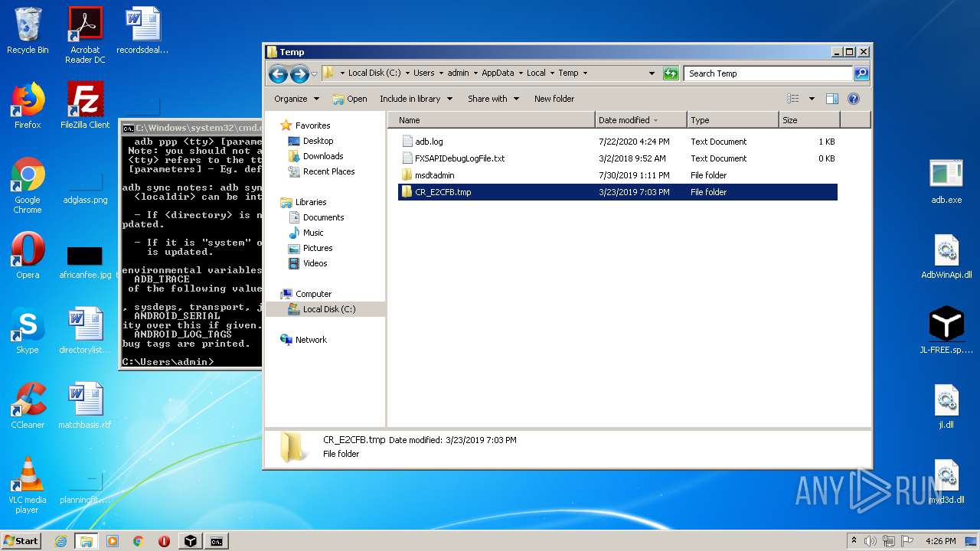
Task: Open the Start menu
Action: [21, 541]
